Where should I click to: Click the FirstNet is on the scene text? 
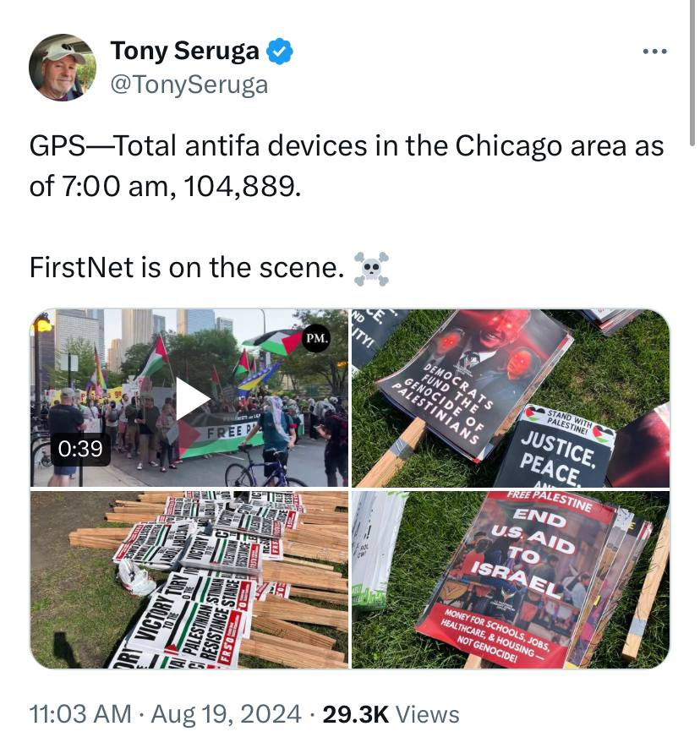click(187, 268)
